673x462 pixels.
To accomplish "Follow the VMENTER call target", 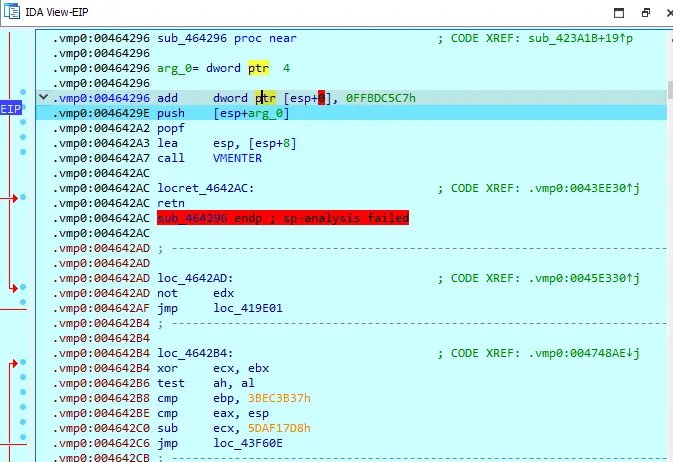I will tap(237, 158).
